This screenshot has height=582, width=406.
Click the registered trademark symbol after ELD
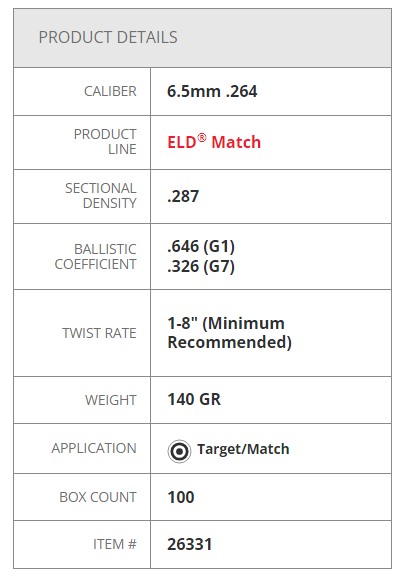click(x=202, y=138)
